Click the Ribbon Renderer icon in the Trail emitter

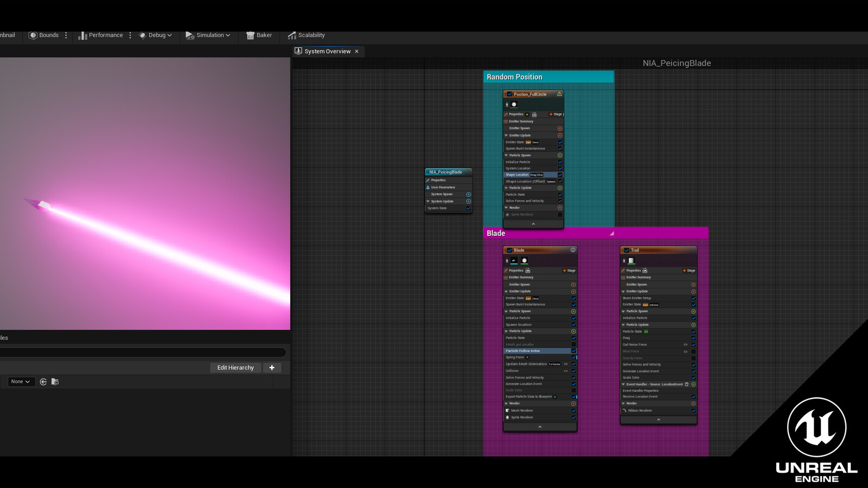pos(624,410)
